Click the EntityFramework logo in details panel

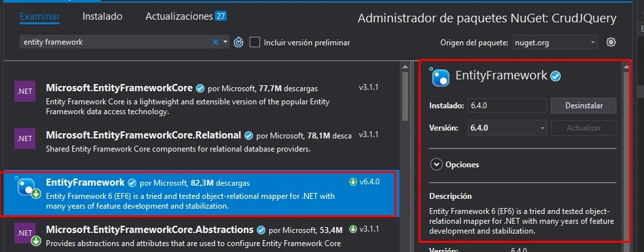pos(440,77)
